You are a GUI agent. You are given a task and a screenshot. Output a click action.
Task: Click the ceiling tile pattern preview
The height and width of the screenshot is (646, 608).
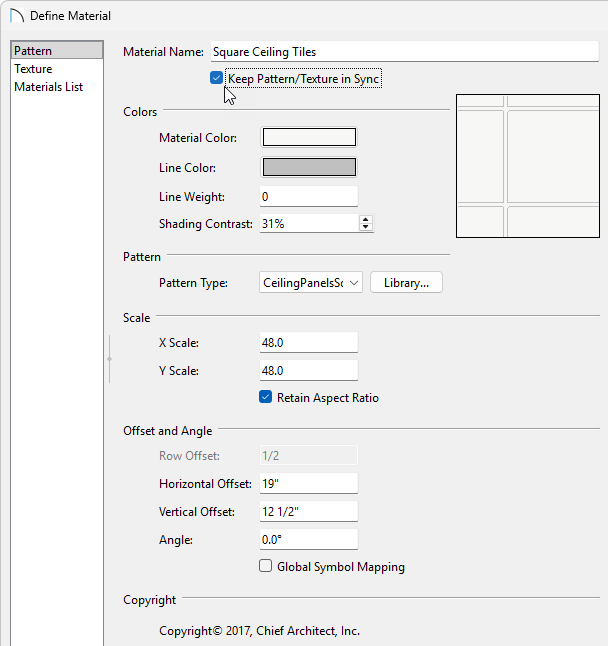(527, 166)
